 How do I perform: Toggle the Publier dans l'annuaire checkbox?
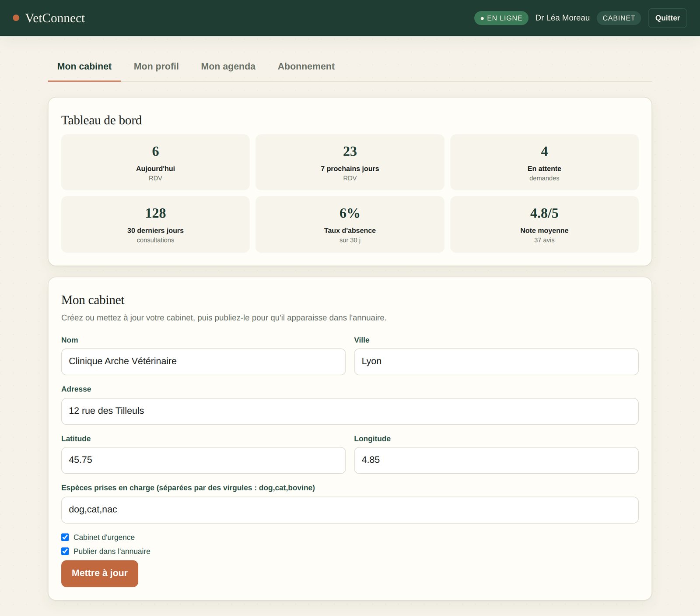tap(65, 551)
